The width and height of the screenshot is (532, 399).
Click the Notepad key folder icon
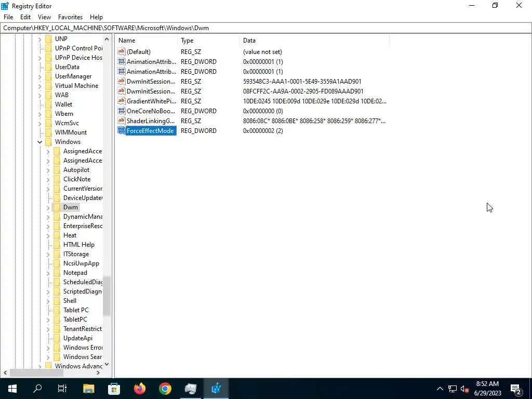click(57, 273)
